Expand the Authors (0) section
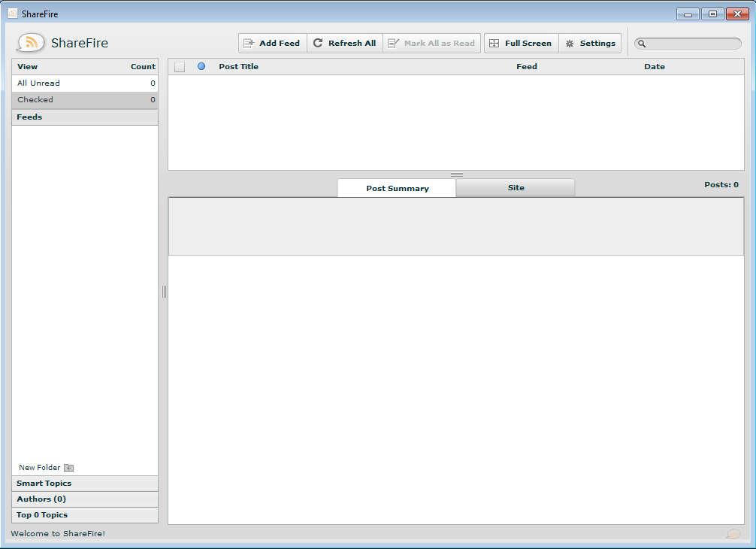Image resolution: width=756 pixels, height=549 pixels. click(85, 499)
